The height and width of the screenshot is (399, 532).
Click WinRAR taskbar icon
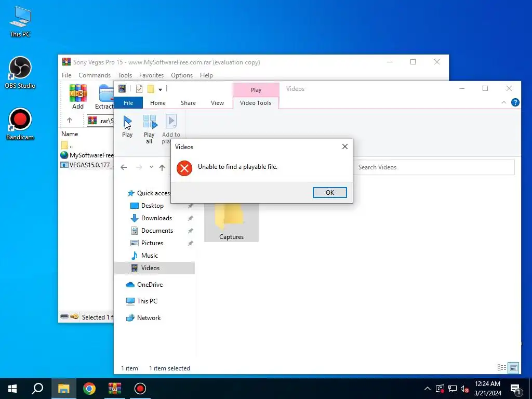(115, 389)
